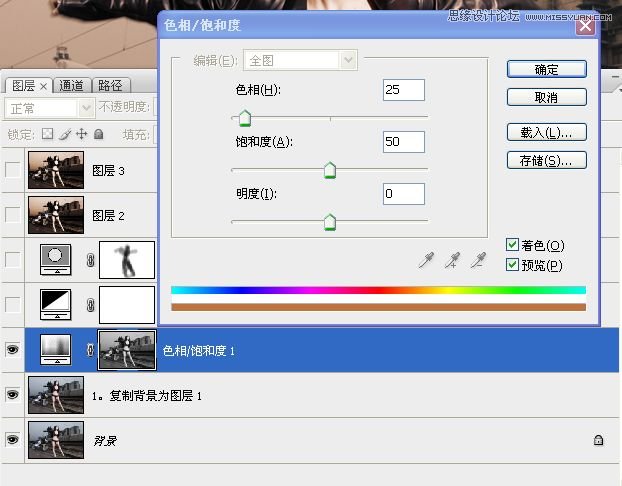622x486 pixels.
Task: Open the blend mode dropdown (正常)
Action: click(x=50, y=108)
